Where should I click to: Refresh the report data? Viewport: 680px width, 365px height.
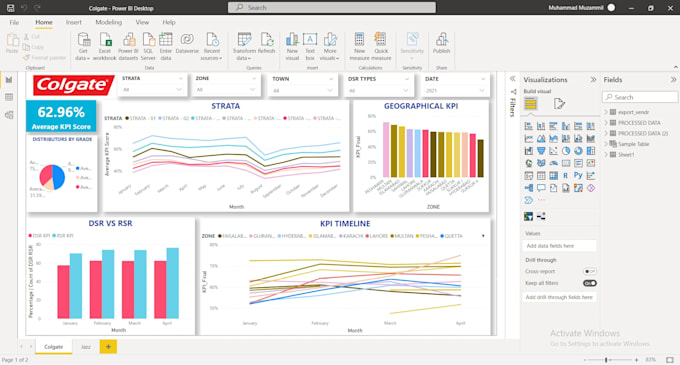[x=266, y=43]
